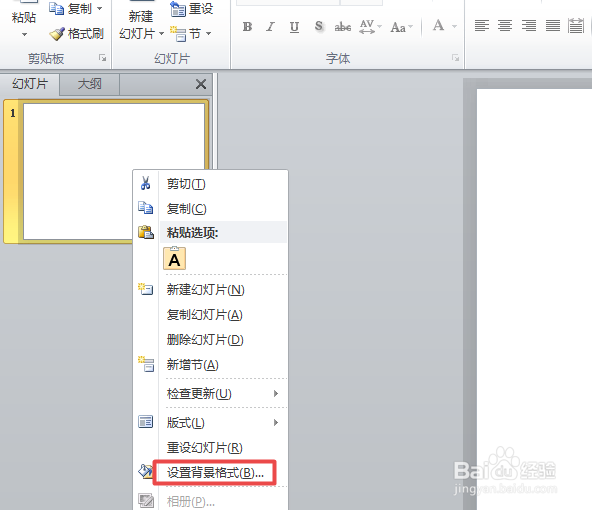Click the Paste Options clipboard icon
The height and width of the screenshot is (510, 592).
point(146,232)
